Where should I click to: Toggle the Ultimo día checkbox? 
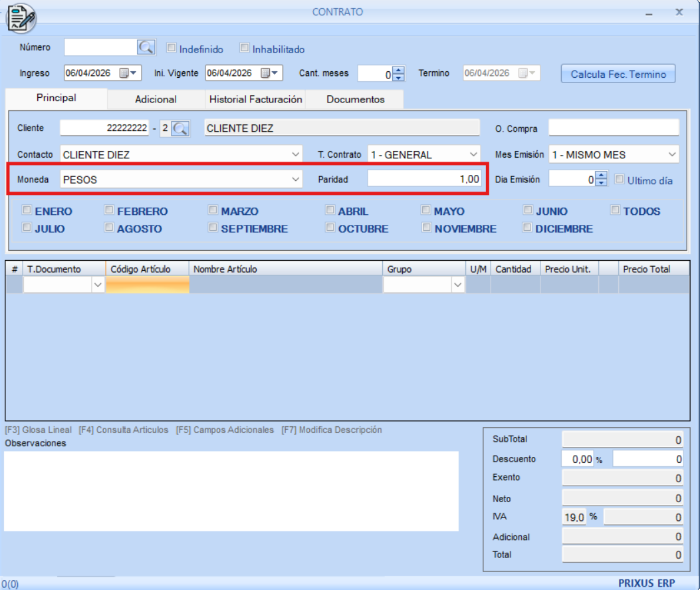[620, 180]
